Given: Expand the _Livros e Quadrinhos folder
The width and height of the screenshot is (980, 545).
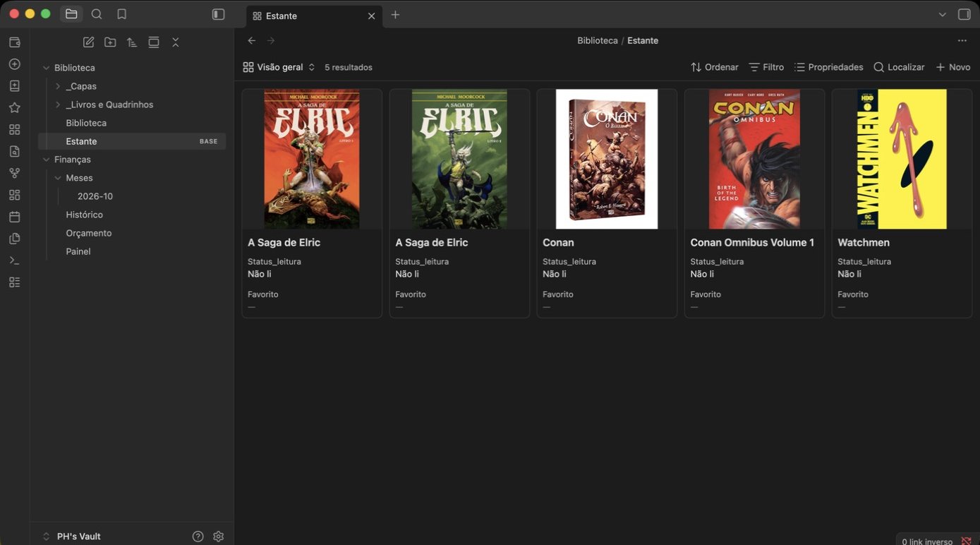Looking at the screenshot, I should tap(58, 104).
